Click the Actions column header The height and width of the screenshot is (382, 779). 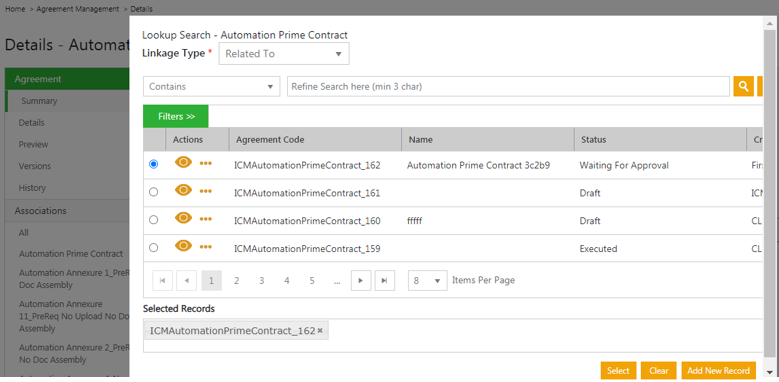tap(197, 140)
